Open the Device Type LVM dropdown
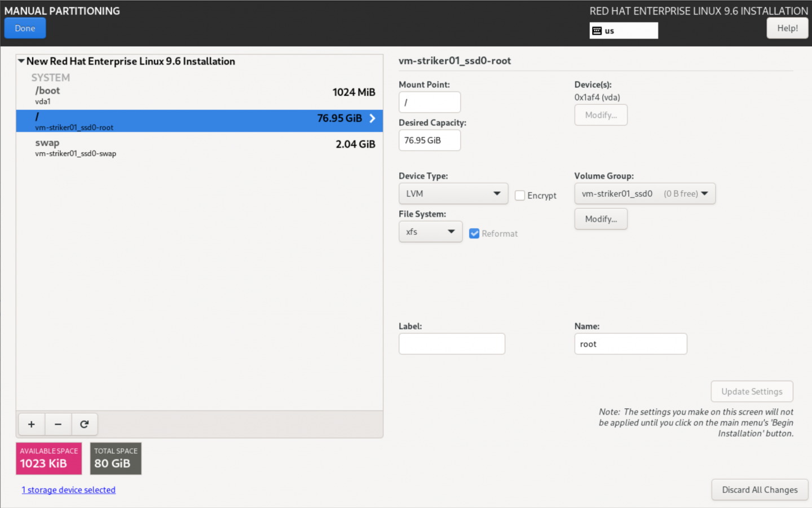Viewport: 812px width, 508px height. tap(453, 193)
